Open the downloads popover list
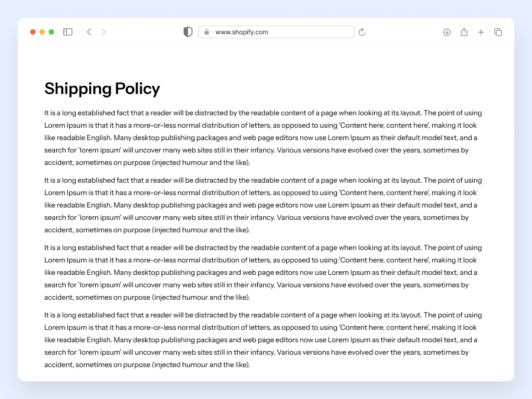The width and height of the screenshot is (532, 399). 447,32
